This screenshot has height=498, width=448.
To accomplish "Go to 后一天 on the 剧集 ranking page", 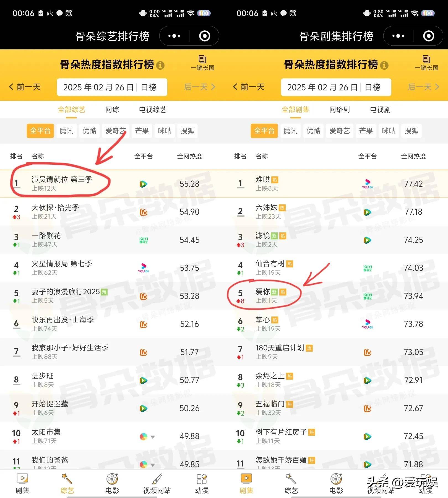I will click(x=424, y=87).
